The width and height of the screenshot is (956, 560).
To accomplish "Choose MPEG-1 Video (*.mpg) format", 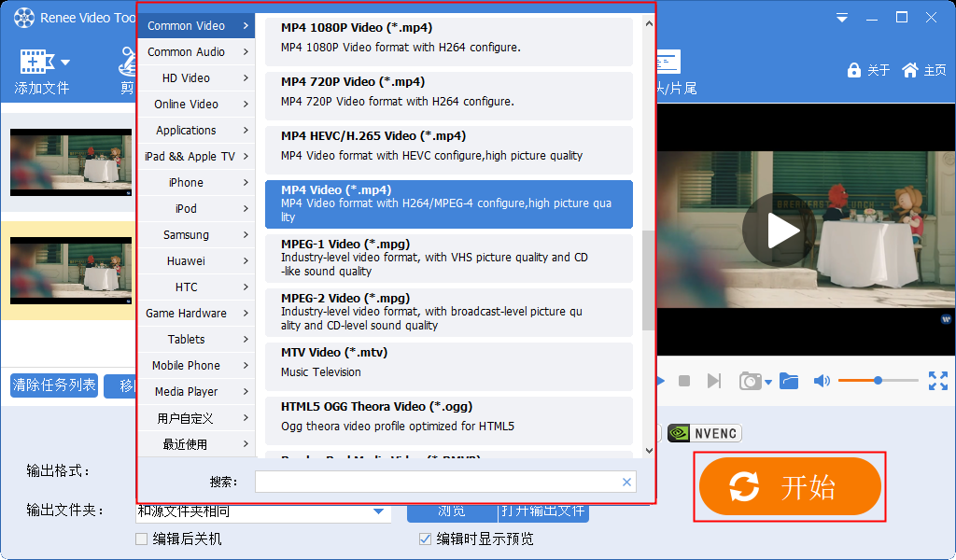I will click(449, 259).
